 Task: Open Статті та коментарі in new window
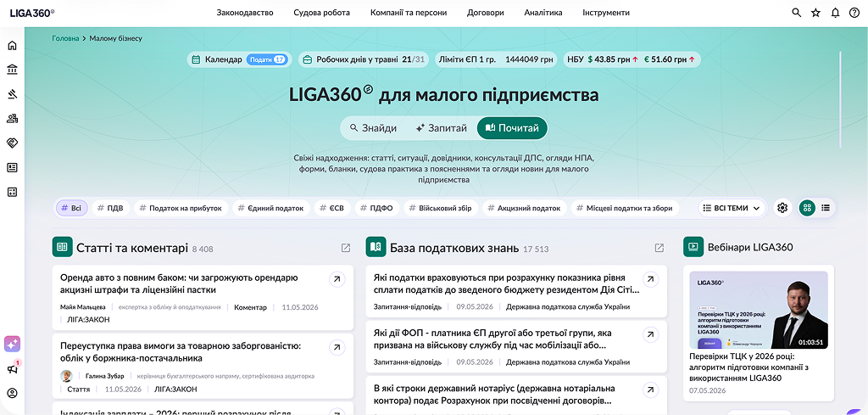pyautogui.click(x=346, y=248)
